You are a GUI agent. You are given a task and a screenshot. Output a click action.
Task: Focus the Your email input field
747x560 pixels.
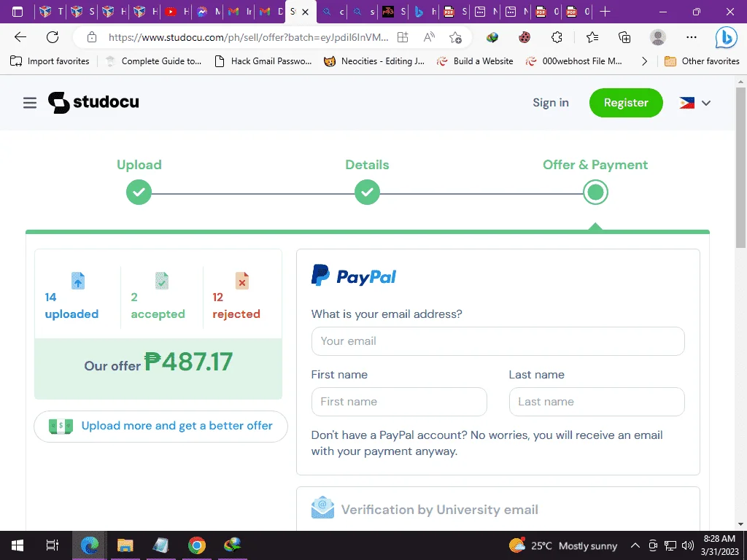pos(498,341)
